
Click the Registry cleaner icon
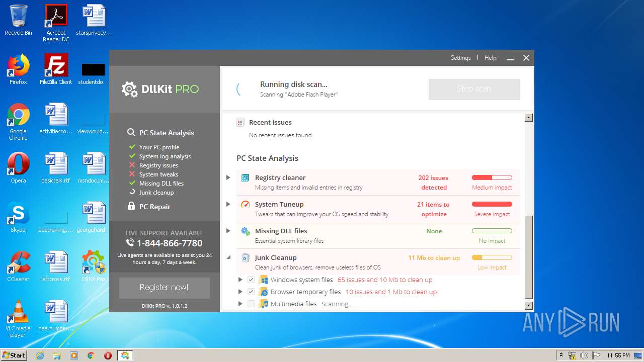[x=245, y=177]
